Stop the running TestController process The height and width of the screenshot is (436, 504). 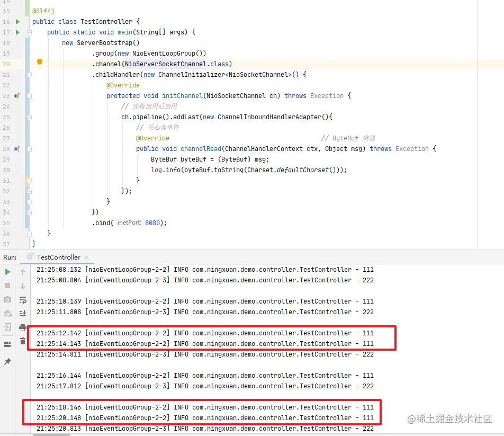(x=8, y=286)
